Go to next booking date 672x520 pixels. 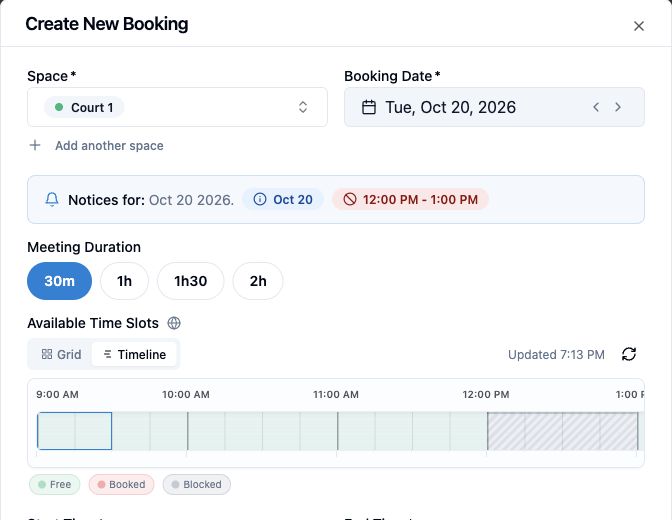click(618, 107)
